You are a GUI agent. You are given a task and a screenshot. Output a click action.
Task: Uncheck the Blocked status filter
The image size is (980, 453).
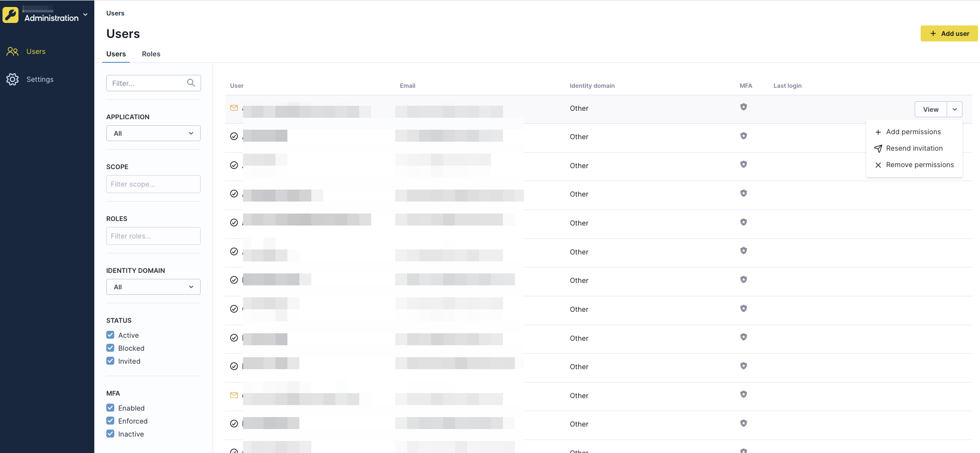(110, 348)
